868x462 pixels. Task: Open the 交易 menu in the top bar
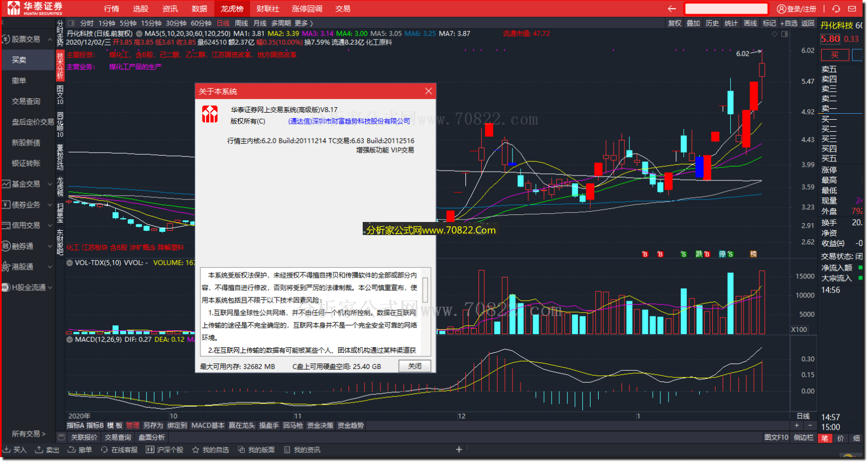pyautogui.click(x=343, y=9)
